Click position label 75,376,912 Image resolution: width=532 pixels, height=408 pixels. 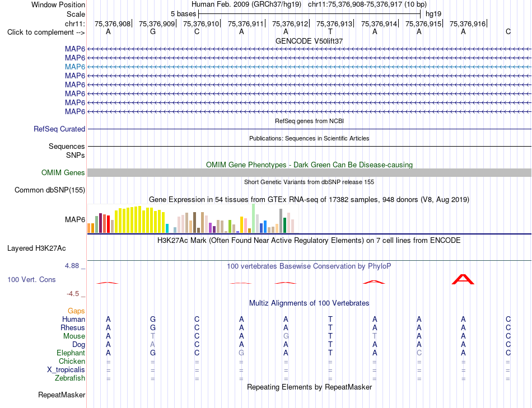[290, 24]
